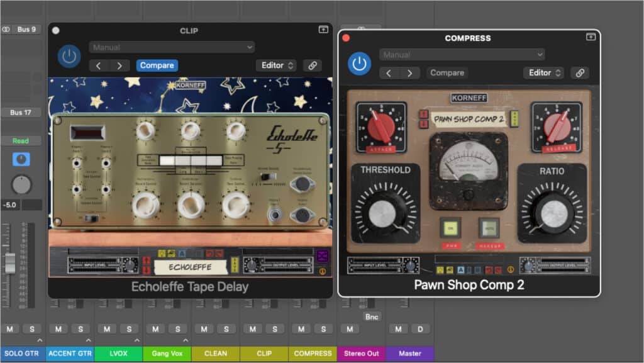The image size is (644, 363).
Task: Click the link icon in CLIP window
Action: [x=313, y=65]
